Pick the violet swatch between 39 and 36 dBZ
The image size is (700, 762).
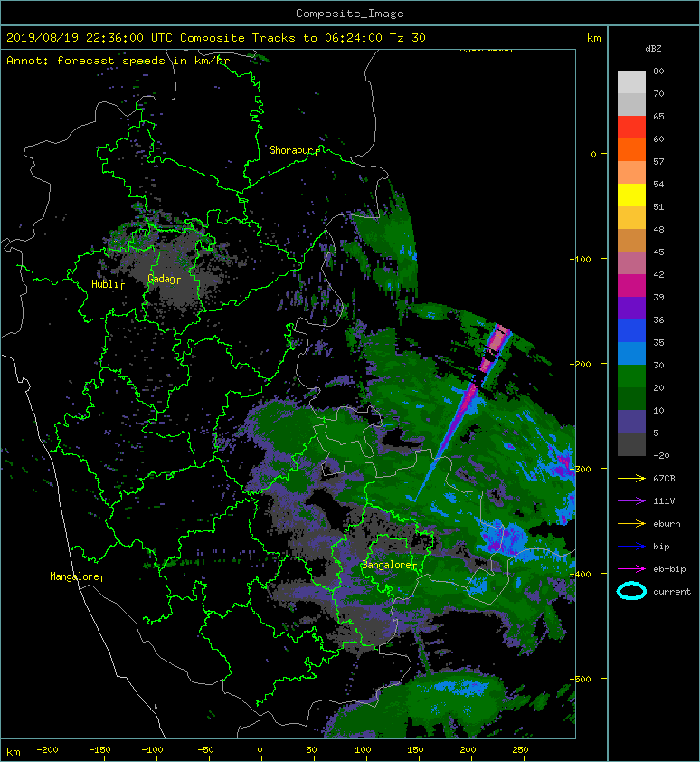pos(631,308)
